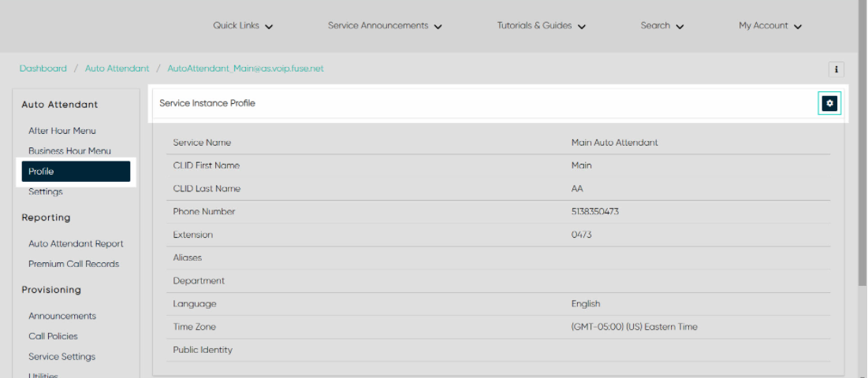Click the Service Name label
The image size is (868, 378).
(x=202, y=143)
